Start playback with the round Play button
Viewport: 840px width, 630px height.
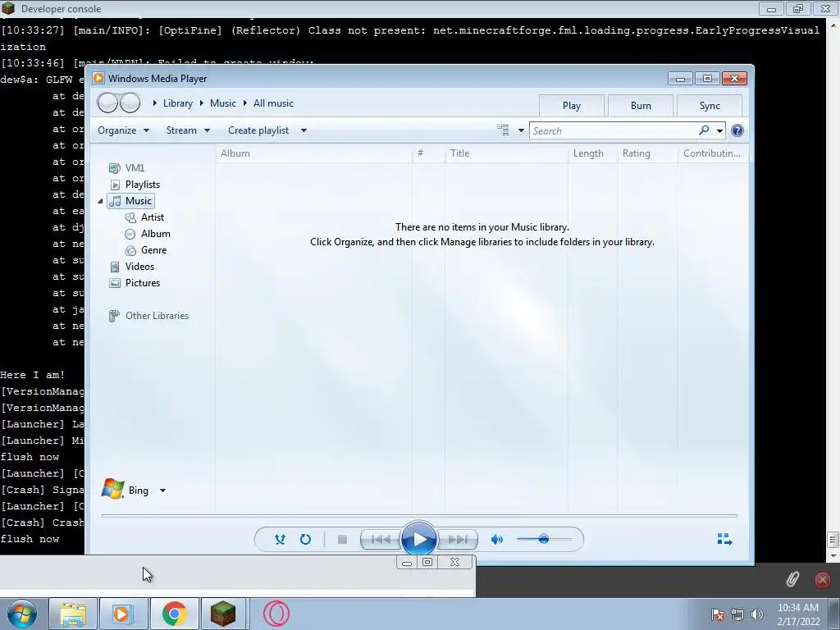click(x=419, y=540)
